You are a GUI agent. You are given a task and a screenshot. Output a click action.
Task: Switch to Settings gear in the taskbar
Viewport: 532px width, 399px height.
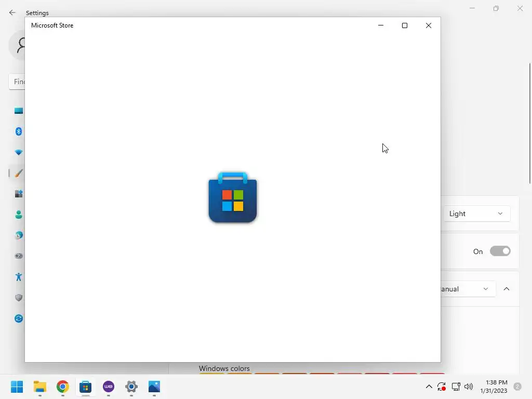point(131,387)
